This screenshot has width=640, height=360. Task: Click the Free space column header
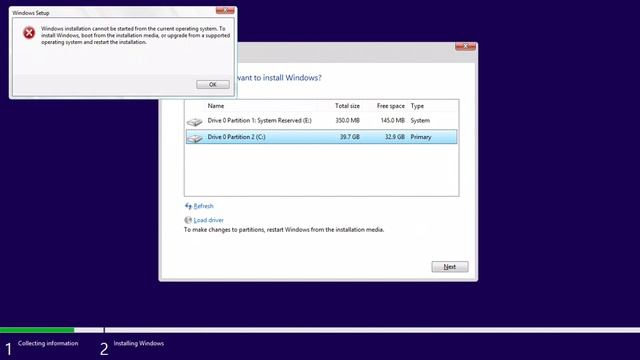(x=391, y=106)
